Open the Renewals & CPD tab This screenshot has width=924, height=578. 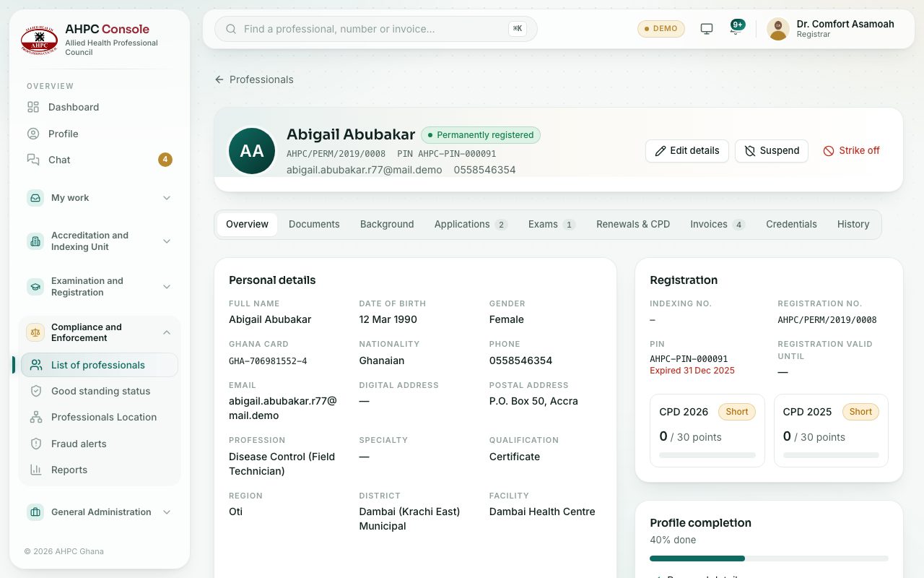633,224
